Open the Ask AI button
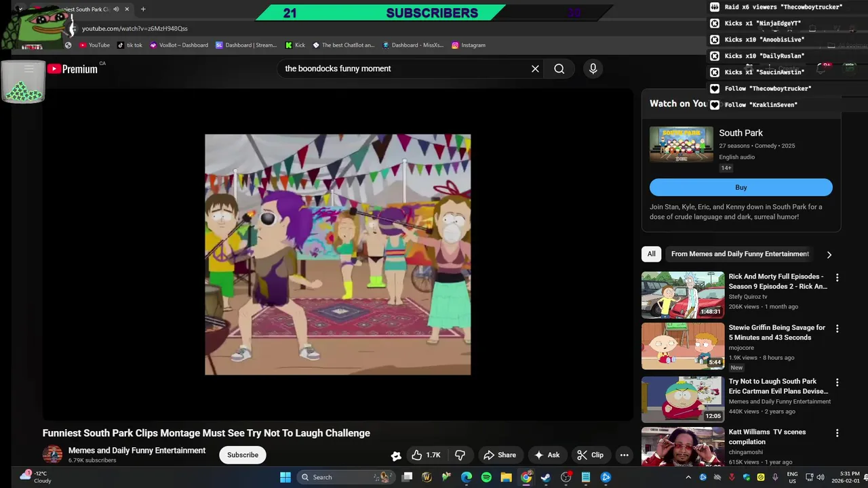 click(547, 455)
